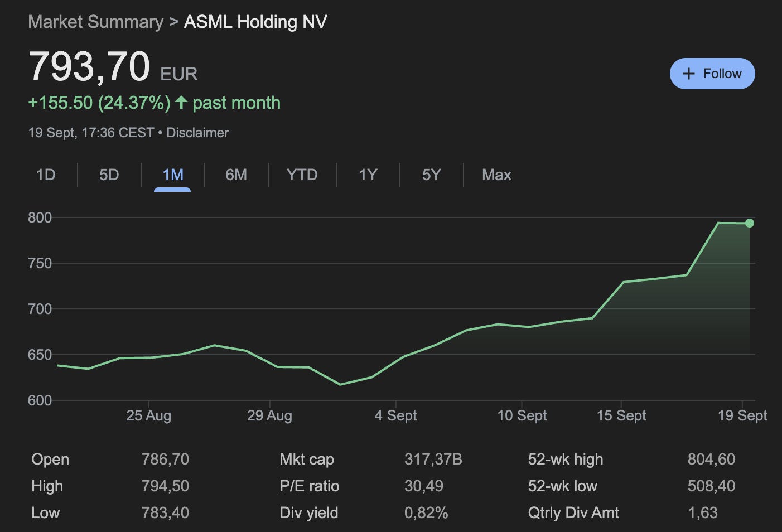Click the 19 Sept, 17:36 CEST timestamp
The image size is (782, 532).
91,133
